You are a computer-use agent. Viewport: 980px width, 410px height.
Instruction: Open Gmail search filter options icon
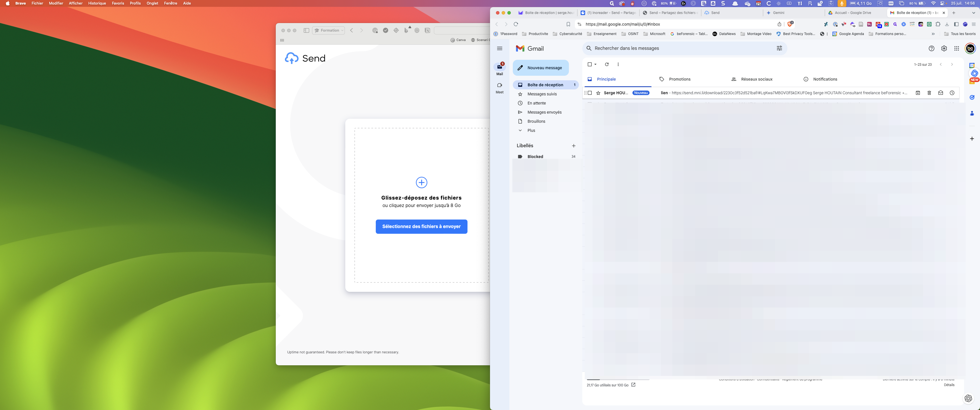tap(779, 48)
